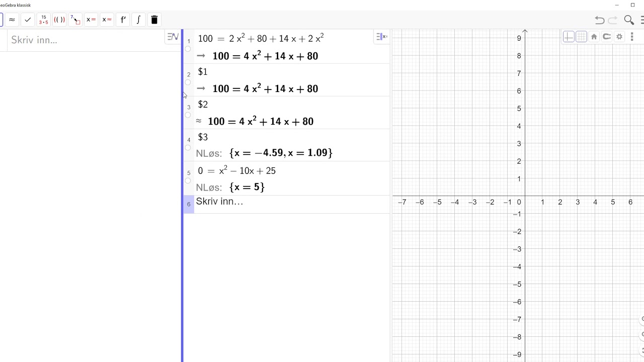Select the Delete trash can tool
Image resolution: width=644 pixels, height=362 pixels.
[x=154, y=20]
